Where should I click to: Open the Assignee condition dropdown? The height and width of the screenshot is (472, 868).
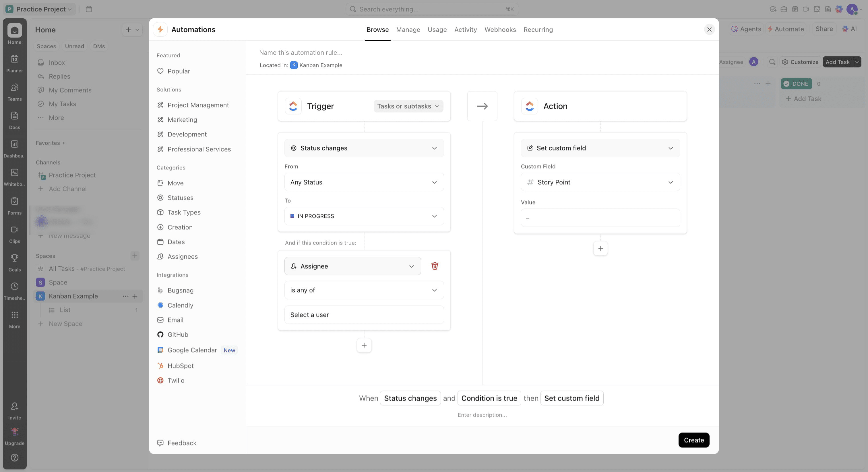click(x=352, y=266)
